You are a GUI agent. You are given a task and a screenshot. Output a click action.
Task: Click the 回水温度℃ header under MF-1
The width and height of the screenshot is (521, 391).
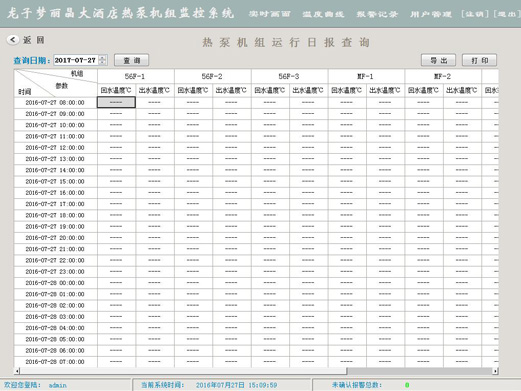pos(347,90)
